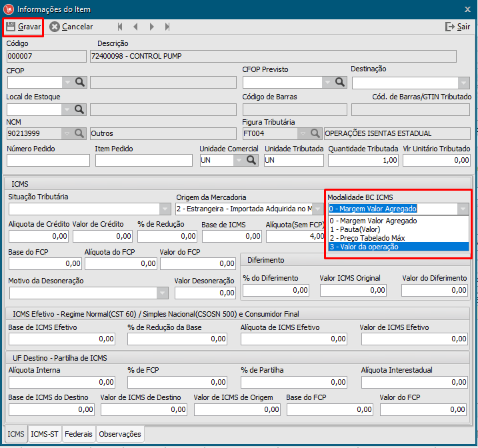Open the Federais tab

point(79,434)
